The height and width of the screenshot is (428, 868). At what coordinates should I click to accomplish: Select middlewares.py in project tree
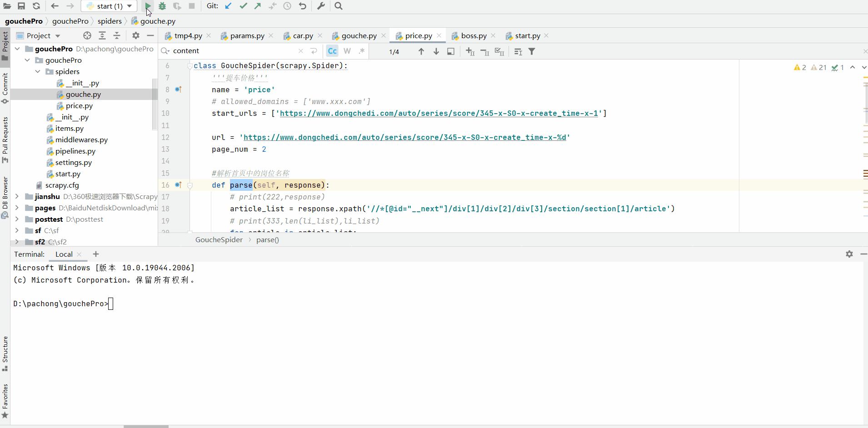pyautogui.click(x=81, y=139)
